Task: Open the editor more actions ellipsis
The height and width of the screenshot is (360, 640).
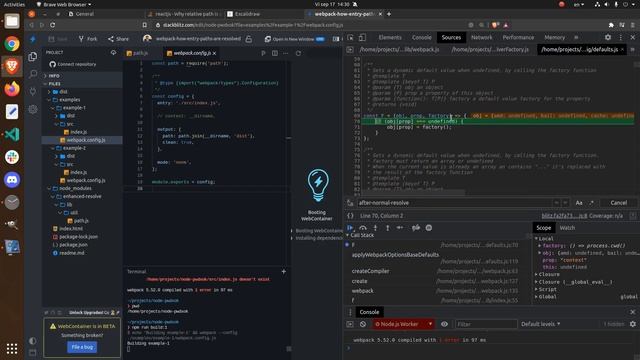Action: 286,53
